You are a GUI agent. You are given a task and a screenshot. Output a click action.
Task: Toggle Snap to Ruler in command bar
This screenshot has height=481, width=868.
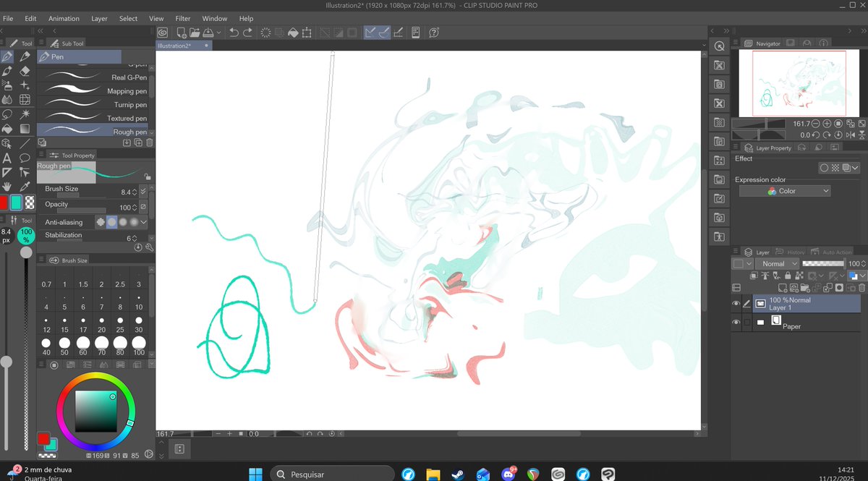(370, 33)
